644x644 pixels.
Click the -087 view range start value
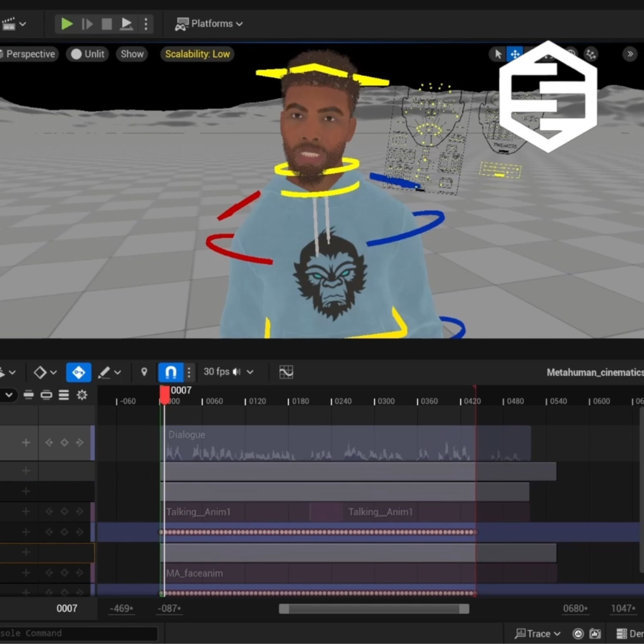[169, 609]
